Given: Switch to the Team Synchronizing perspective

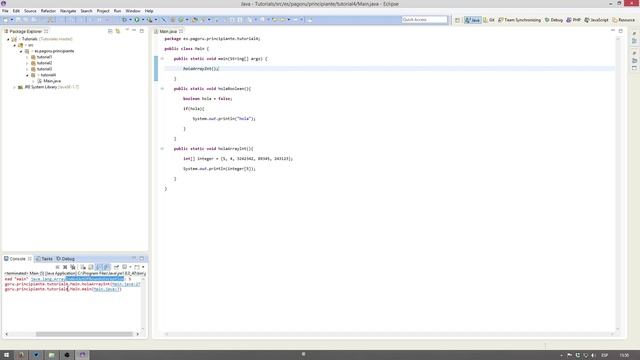Looking at the screenshot, I should coord(519,20).
